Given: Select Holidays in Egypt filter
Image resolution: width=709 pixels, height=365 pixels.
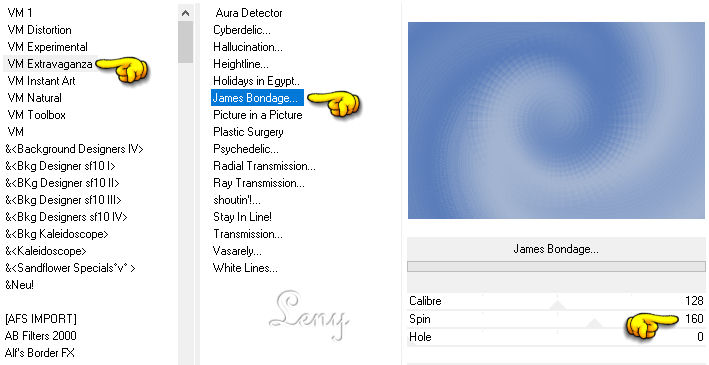Looking at the screenshot, I should (x=256, y=81).
